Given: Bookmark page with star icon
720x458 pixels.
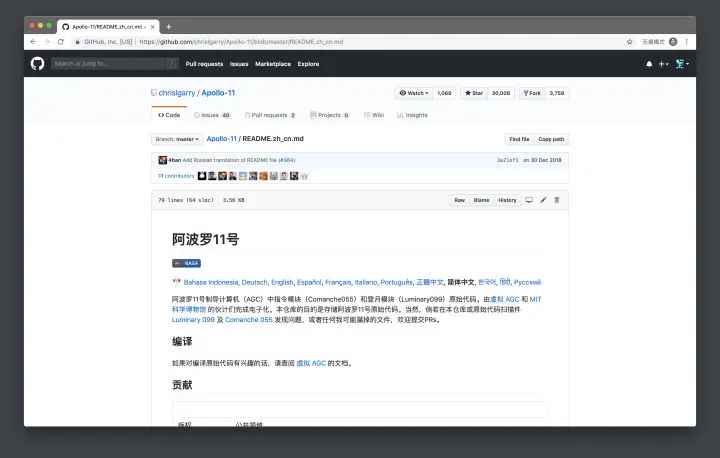Looking at the screenshot, I should 630,42.
